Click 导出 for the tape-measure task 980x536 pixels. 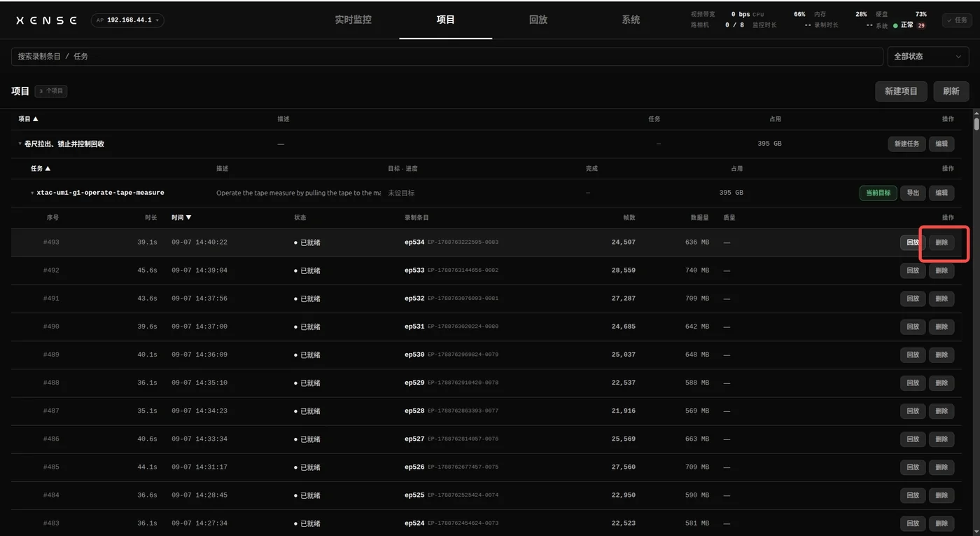click(913, 193)
